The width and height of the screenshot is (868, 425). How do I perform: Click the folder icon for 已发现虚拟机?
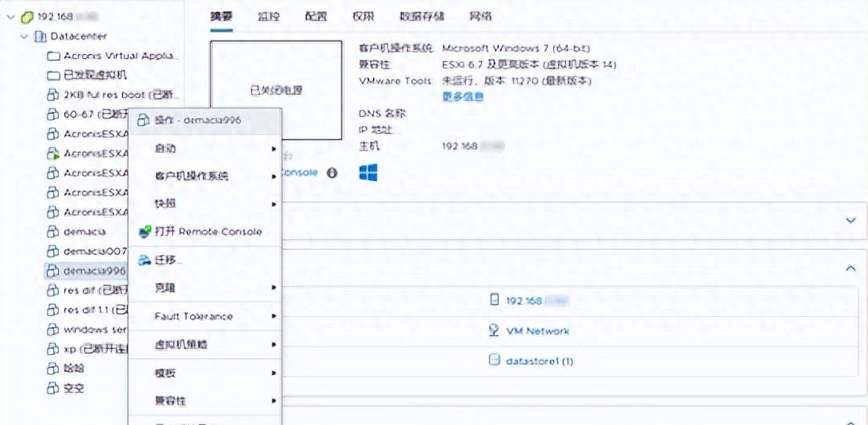pyautogui.click(x=53, y=74)
